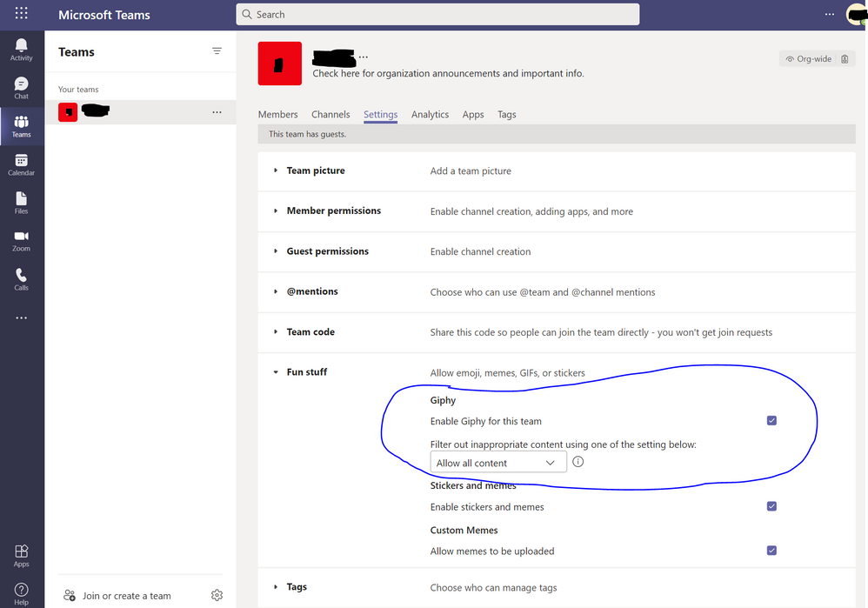Disable the stickers and memes checkbox
The height and width of the screenshot is (608, 868).
771,505
